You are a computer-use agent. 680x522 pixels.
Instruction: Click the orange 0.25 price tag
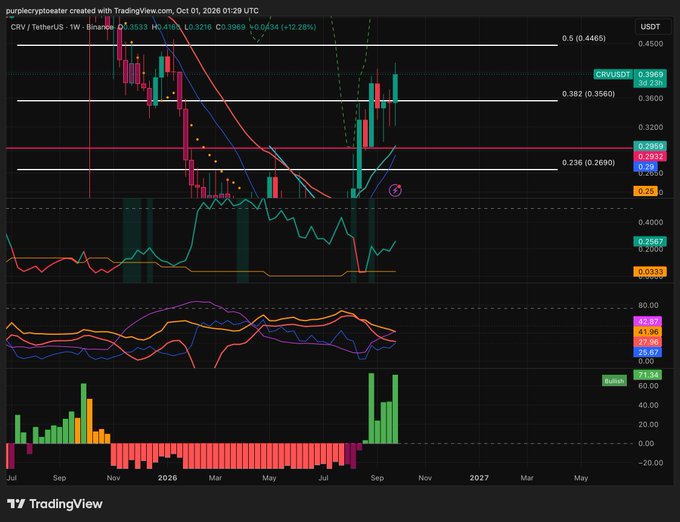coord(646,191)
